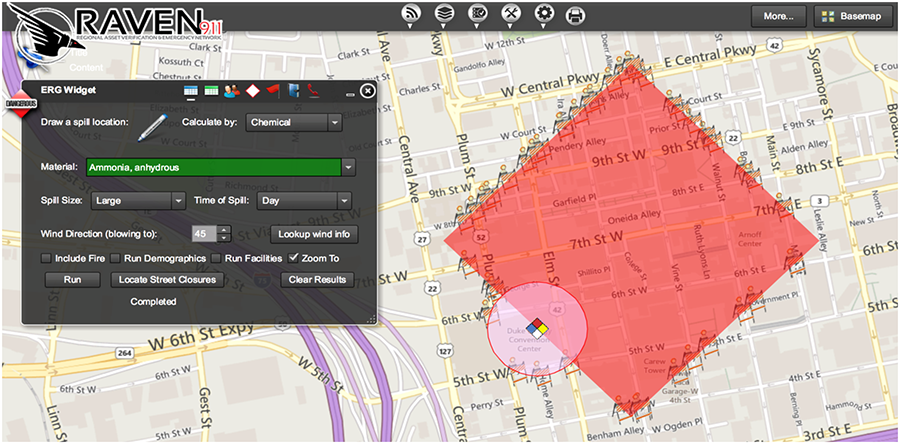Open the checklist tasks toolbar menu
This screenshot has height=444, width=900.
point(476,14)
